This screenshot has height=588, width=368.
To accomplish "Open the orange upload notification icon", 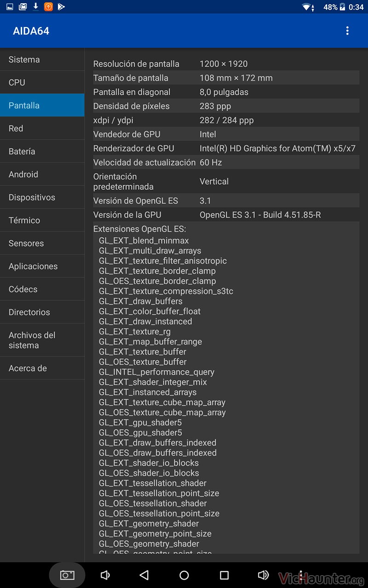I will tap(48, 6).
